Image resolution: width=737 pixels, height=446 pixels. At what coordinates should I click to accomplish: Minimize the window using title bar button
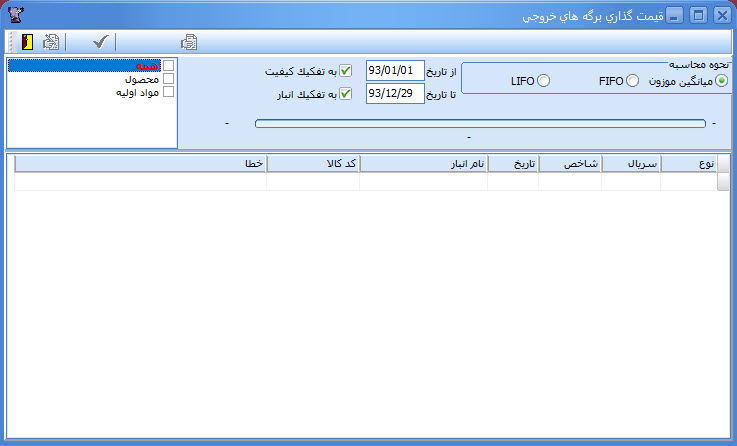tap(676, 15)
